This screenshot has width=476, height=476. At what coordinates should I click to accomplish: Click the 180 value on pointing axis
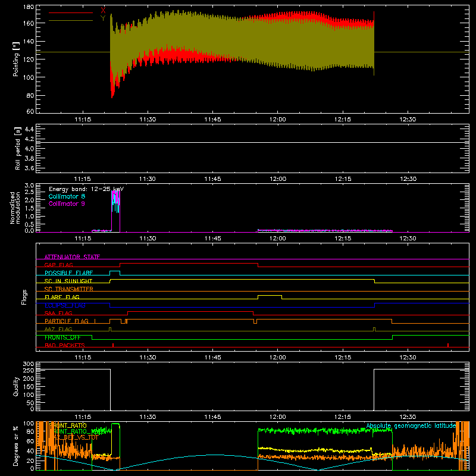coord(29,7)
